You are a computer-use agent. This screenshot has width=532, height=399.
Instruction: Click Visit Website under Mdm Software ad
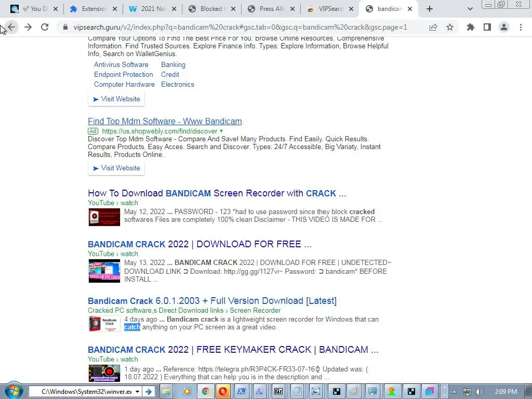(116, 168)
